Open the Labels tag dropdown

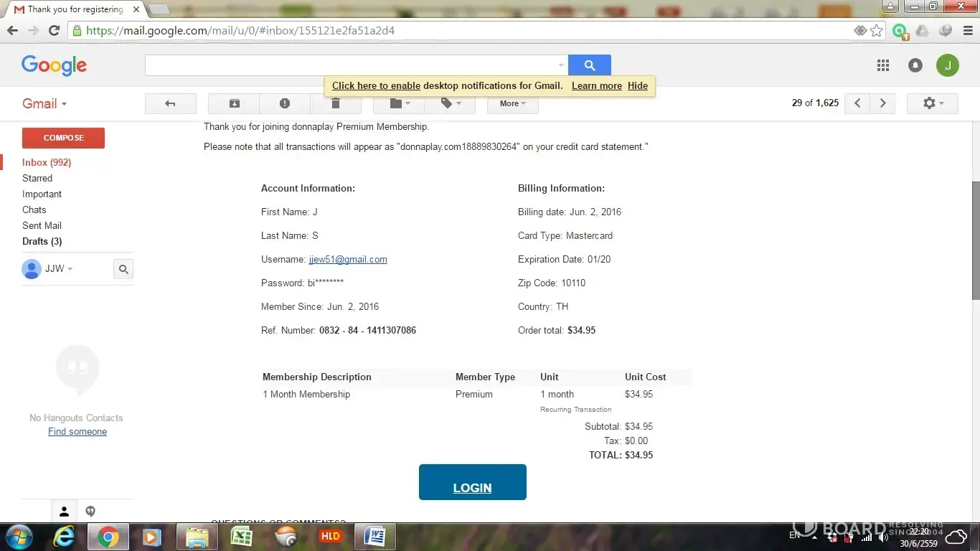450,103
